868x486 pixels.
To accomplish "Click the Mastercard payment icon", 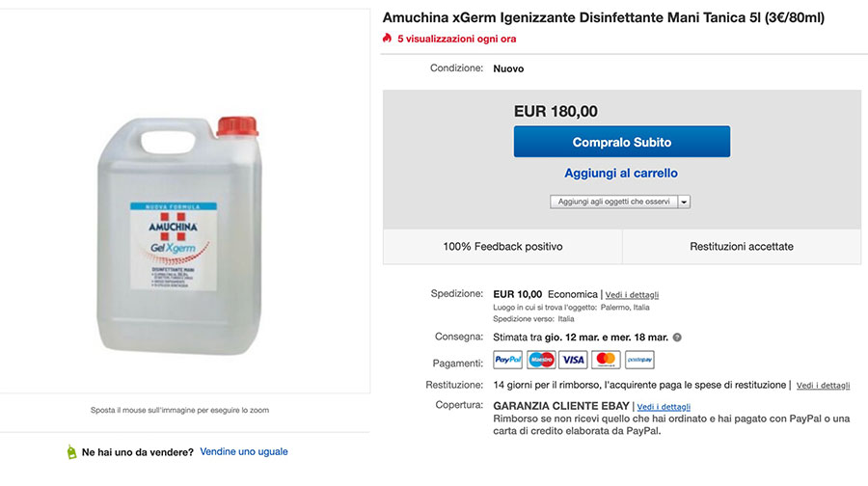I will (x=606, y=360).
